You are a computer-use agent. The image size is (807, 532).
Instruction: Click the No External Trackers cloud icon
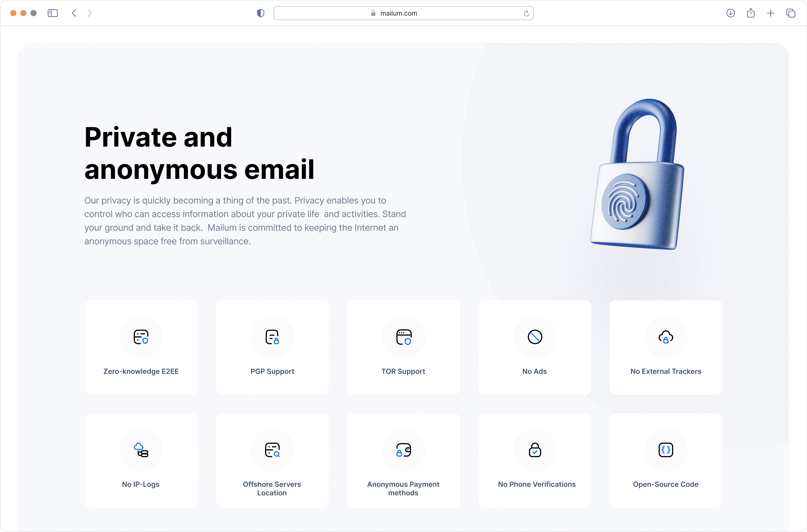(x=666, y=337)
